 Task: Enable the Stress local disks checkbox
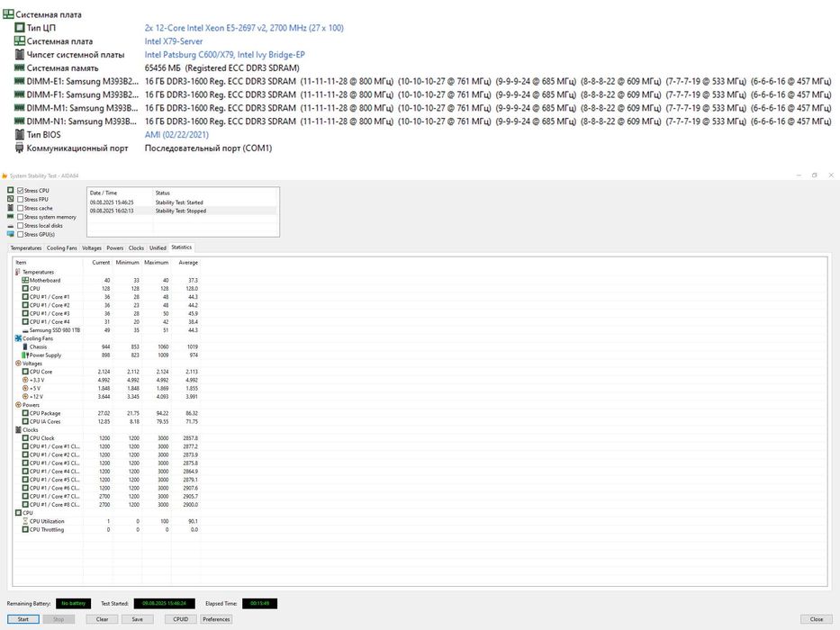tap(21, 226)
